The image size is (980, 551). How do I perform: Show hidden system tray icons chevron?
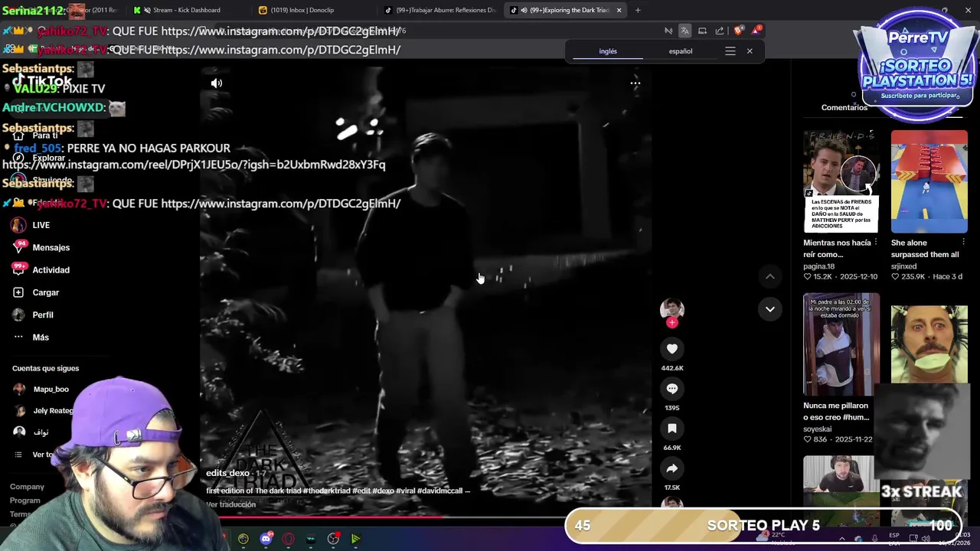tap(841, 539)
